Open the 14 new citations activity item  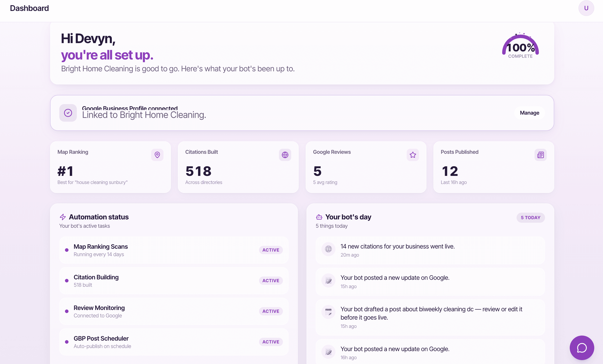pyautogui.click(x=430, y=250)
